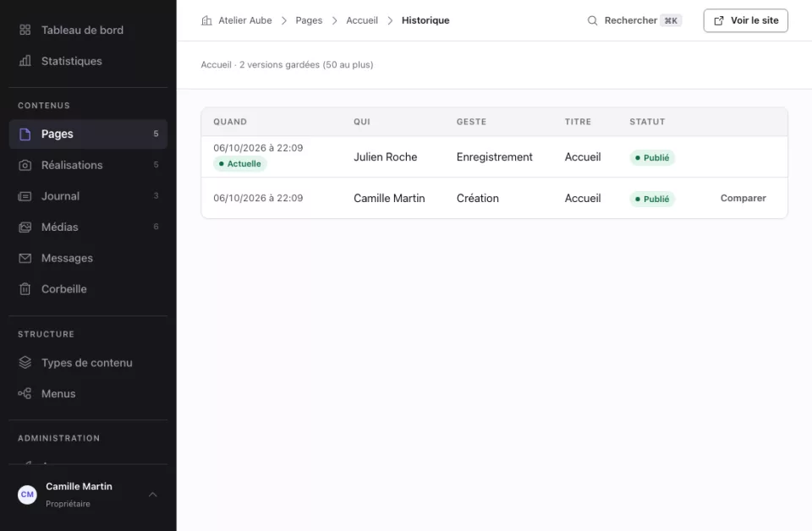Click the Corbeille trash icon
812x531 pixels.
point(25,289)
